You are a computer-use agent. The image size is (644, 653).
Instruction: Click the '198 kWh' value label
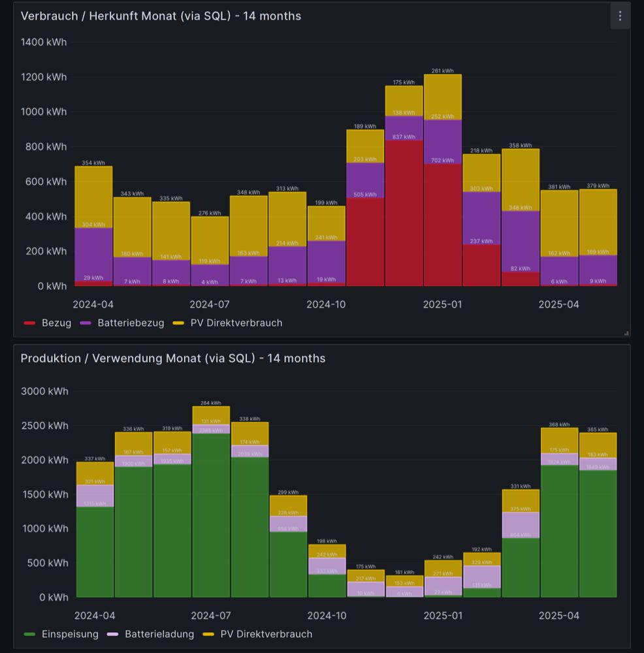(327, 541)
